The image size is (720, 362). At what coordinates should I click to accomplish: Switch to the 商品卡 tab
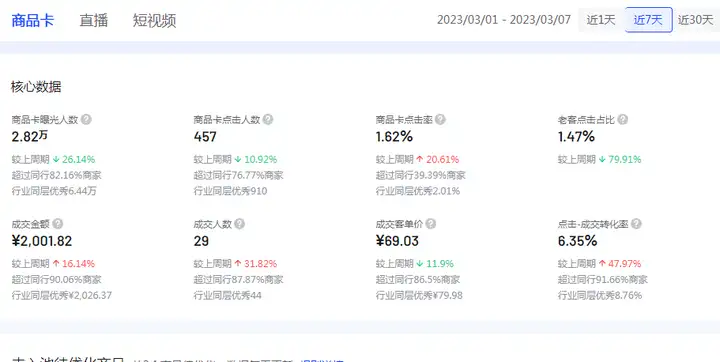(33, 21)
